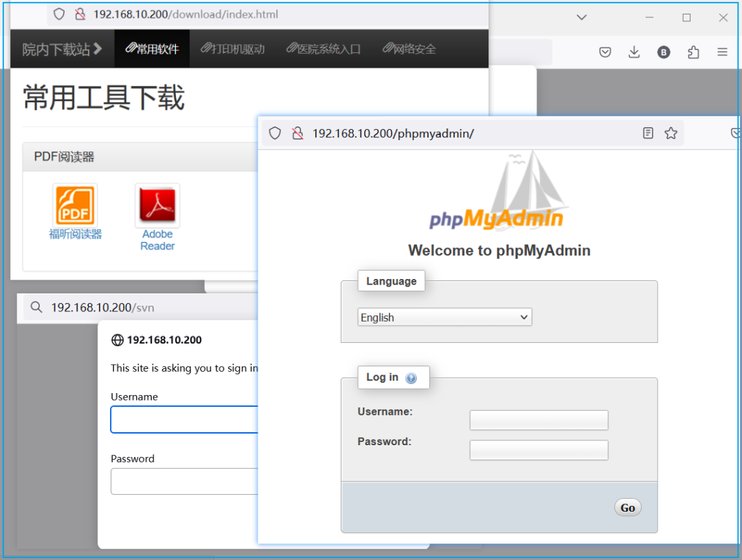Open list-all-tabs chevron in title bar
Screen dimensions: 742x560
[582, 17]
